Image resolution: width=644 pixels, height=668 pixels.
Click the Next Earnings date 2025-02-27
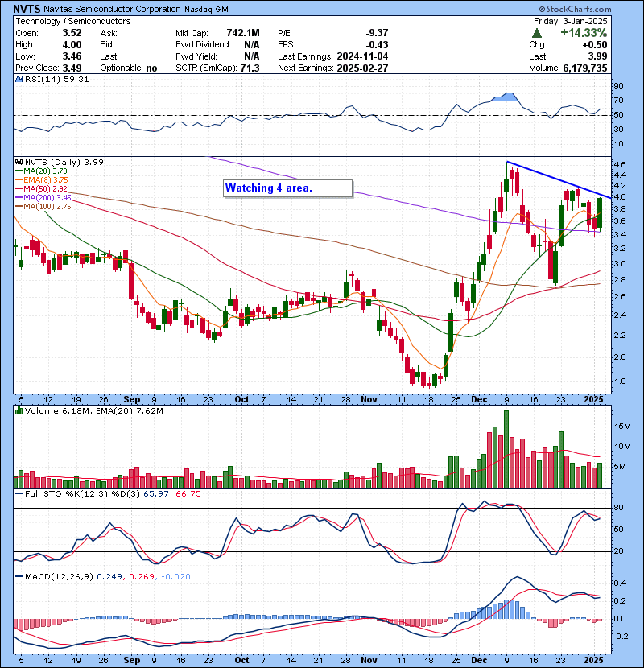pos(362,68)
